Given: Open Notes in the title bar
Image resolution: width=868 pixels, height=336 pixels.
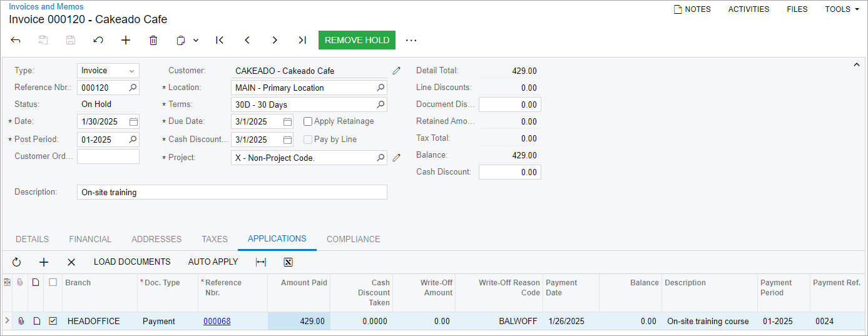Looking at the screenshot, I should (692, 9).
